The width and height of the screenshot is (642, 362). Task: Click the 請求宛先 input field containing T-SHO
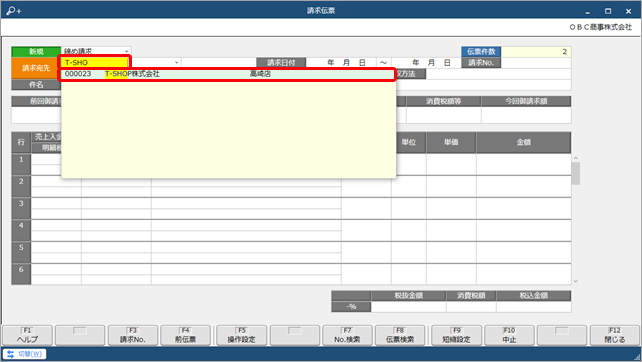[x=95, y=63]
